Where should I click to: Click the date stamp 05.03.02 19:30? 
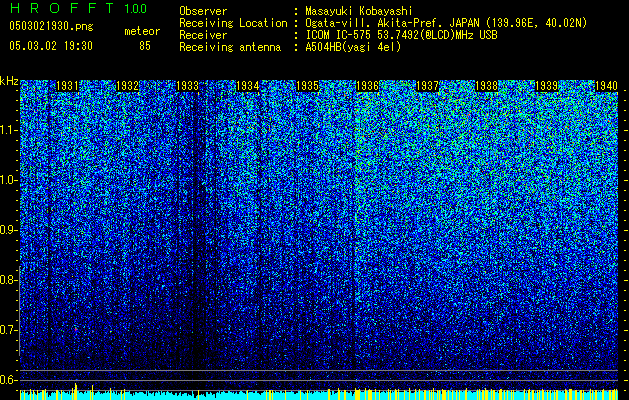(51, 46)
